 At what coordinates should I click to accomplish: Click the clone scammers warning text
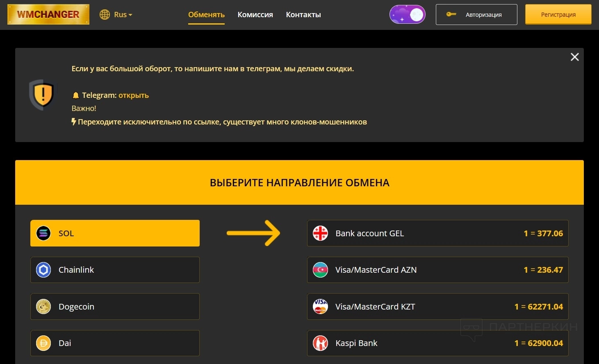222,122
